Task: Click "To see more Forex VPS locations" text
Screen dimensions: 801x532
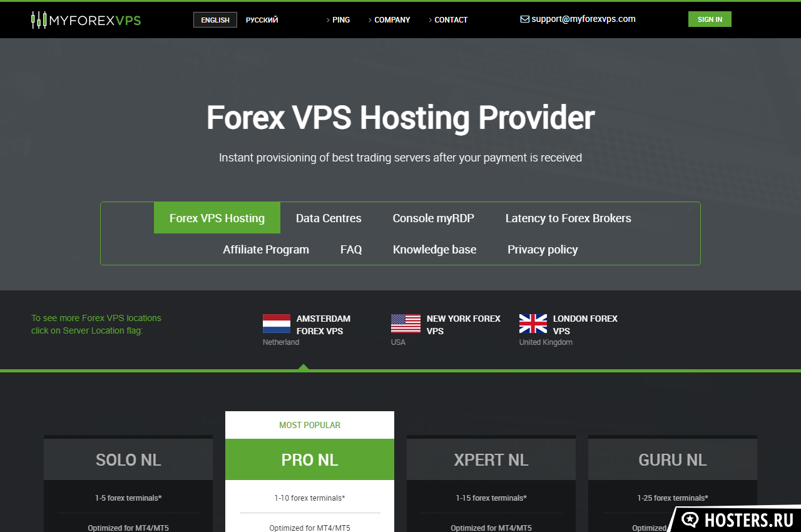Action: tap(96, 318)
